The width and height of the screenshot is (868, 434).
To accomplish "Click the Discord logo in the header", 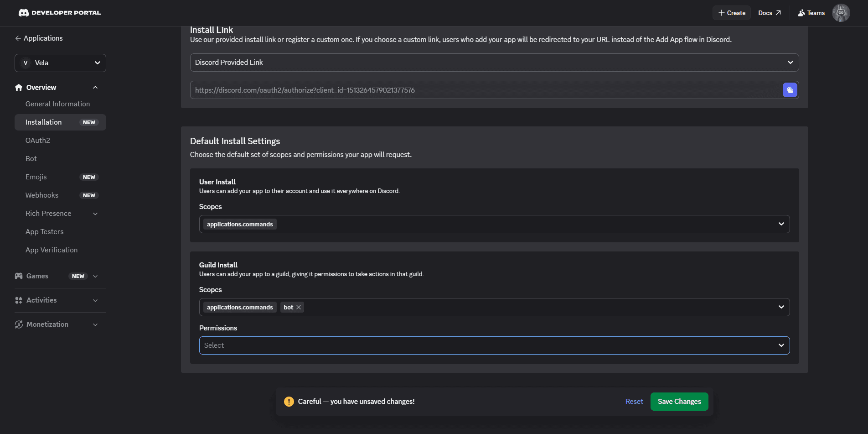I will 24,13.
